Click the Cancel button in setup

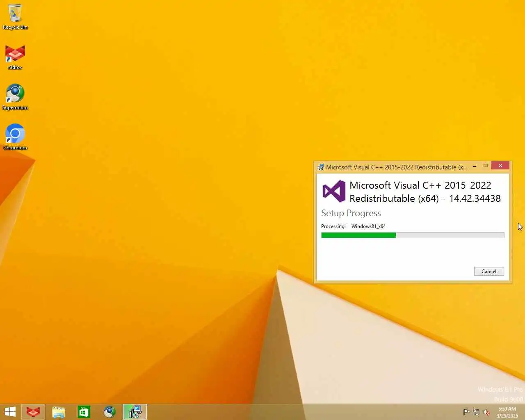click(489, 271)
